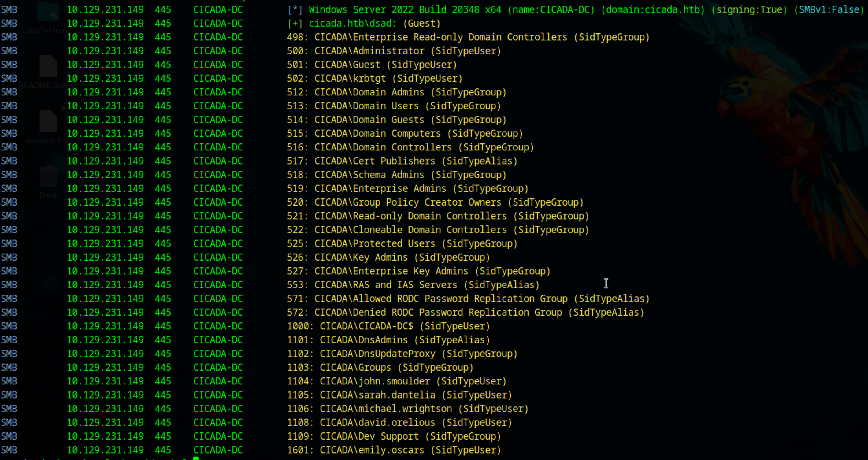Image resolution: width=868 pixels, height=460 pixels.
Task: Click the "[*]" marker in the first line
Action: tap(295, 9)
